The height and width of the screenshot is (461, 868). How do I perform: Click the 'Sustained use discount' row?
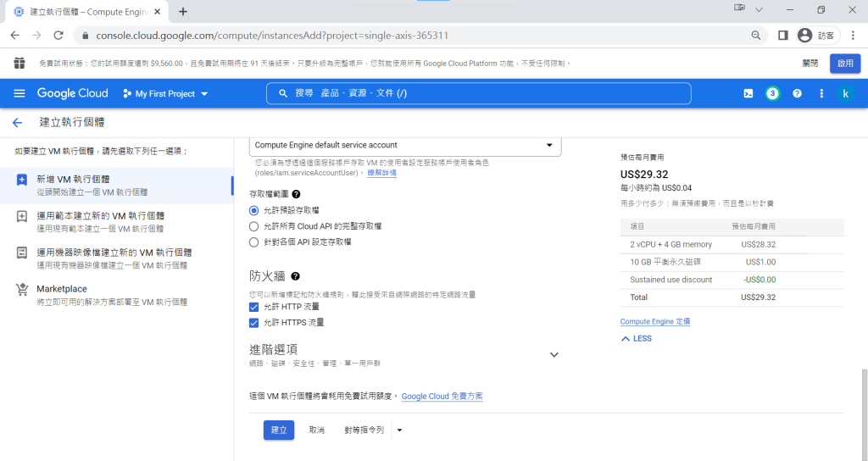(x=732, y=280)
